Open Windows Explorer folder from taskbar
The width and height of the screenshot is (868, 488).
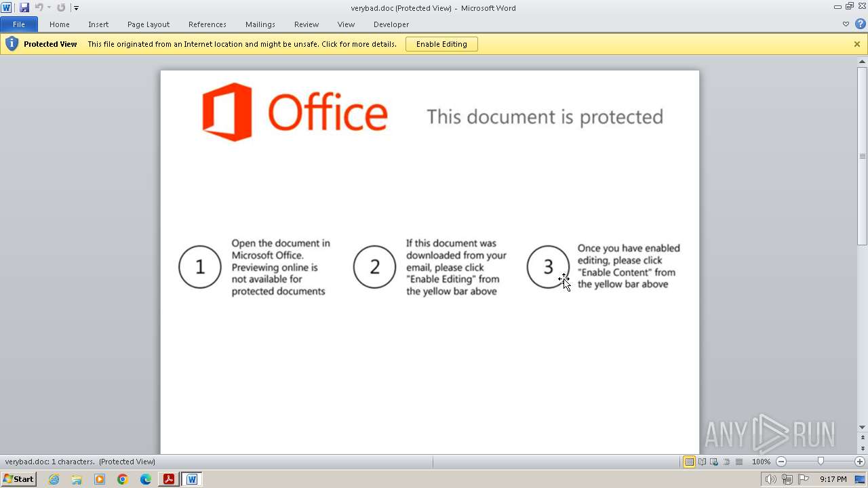pos(77,479)
